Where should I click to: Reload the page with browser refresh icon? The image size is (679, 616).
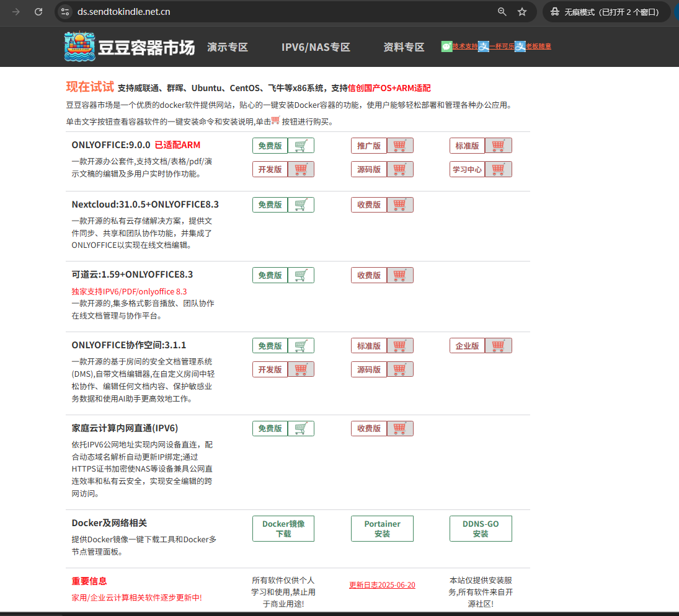pos(38,12)
